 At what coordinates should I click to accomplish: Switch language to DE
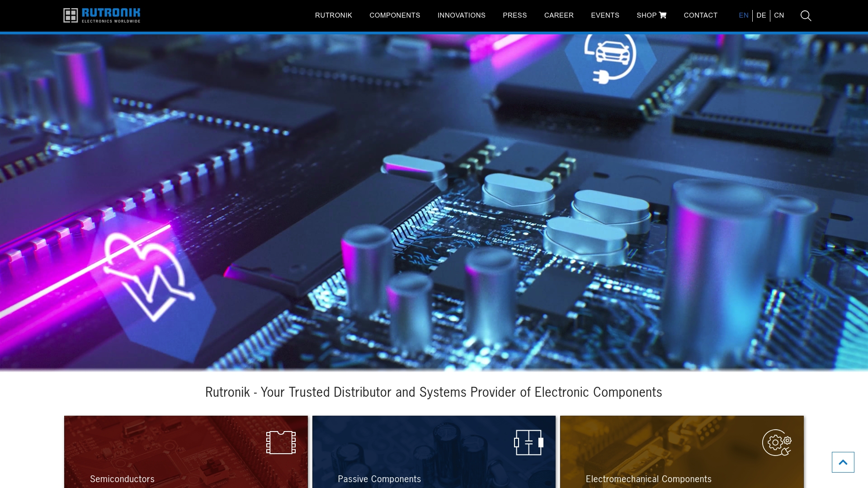pyautogui.click(x=761, y=15)
